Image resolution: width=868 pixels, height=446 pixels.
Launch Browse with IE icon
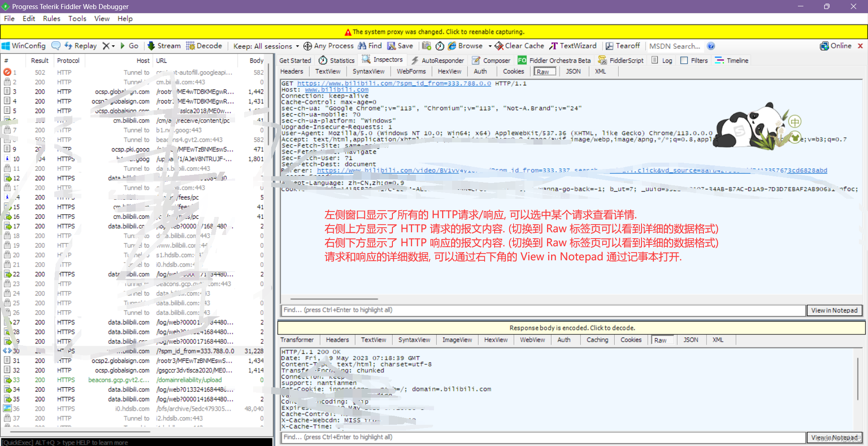tap(465, 46)
